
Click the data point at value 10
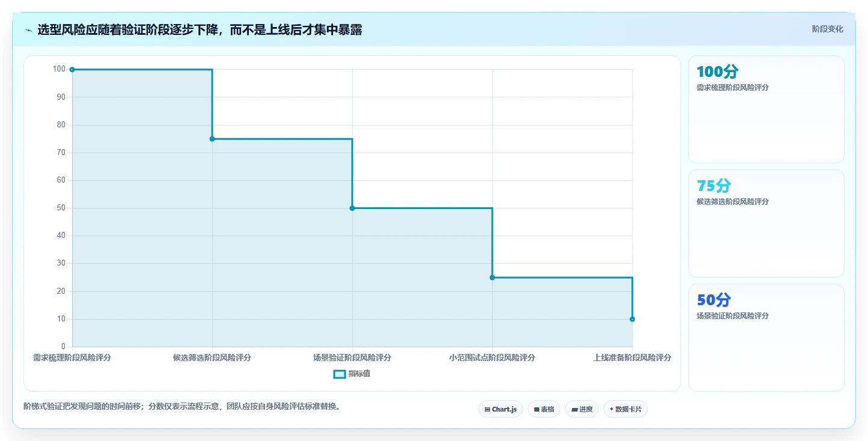(632, 319)
